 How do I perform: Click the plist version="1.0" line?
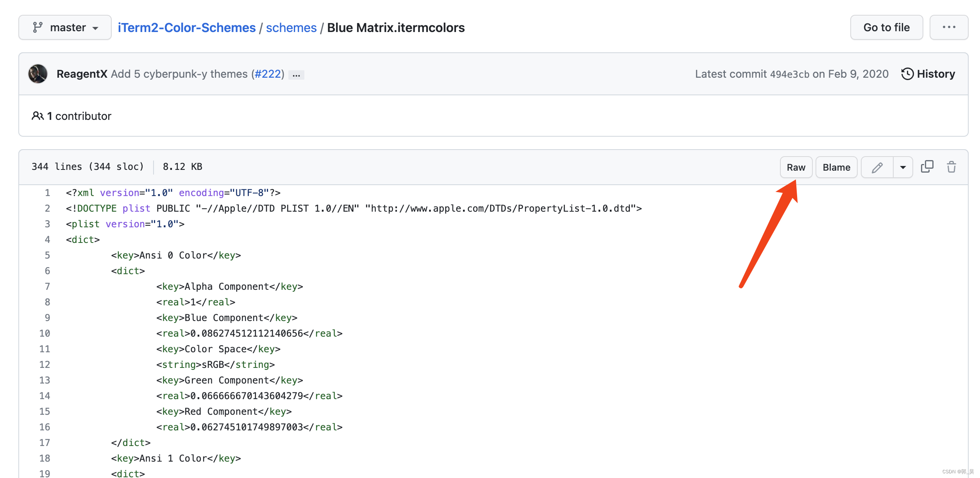(x=125, y=224)
